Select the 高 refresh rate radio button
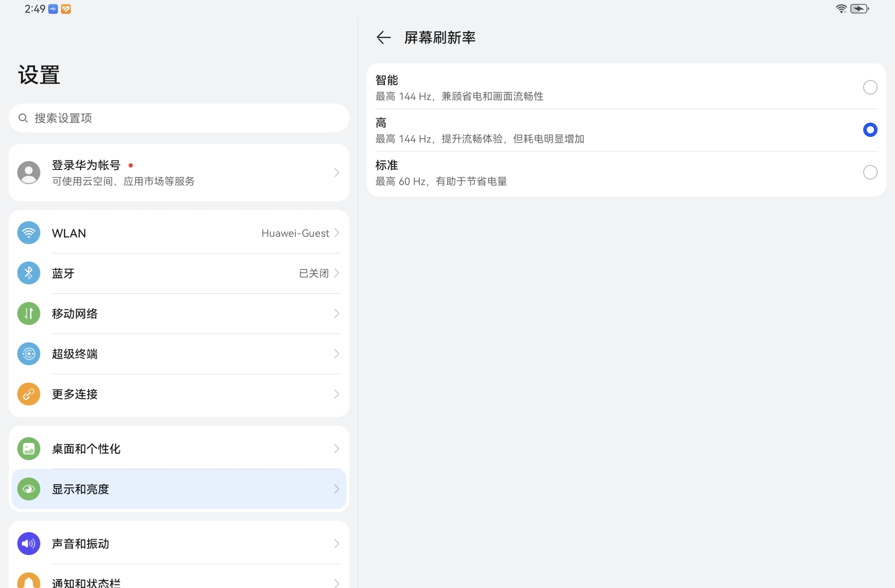Screen dimensions: 895x588 pyautogui.click(x=870, y=130)
